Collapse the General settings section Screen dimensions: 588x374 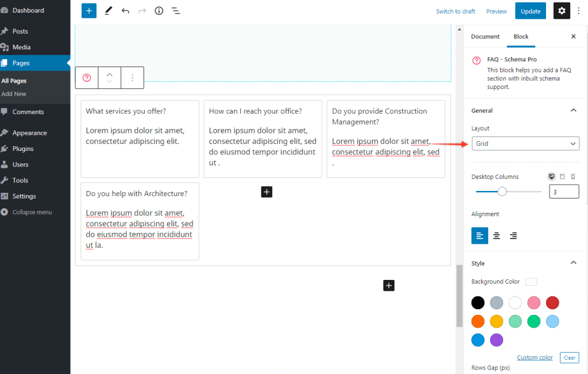573,110
